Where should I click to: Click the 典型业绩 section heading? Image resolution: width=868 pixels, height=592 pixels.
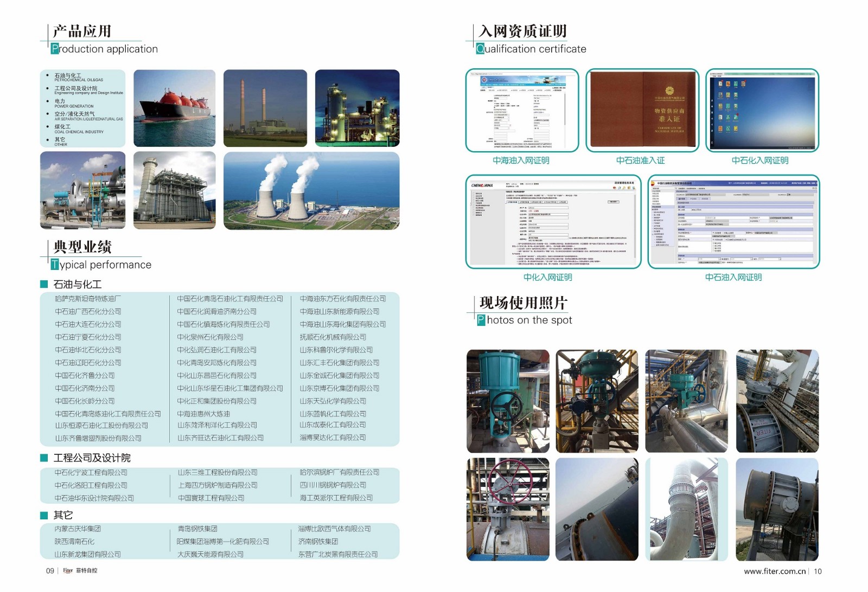point(82,247)
